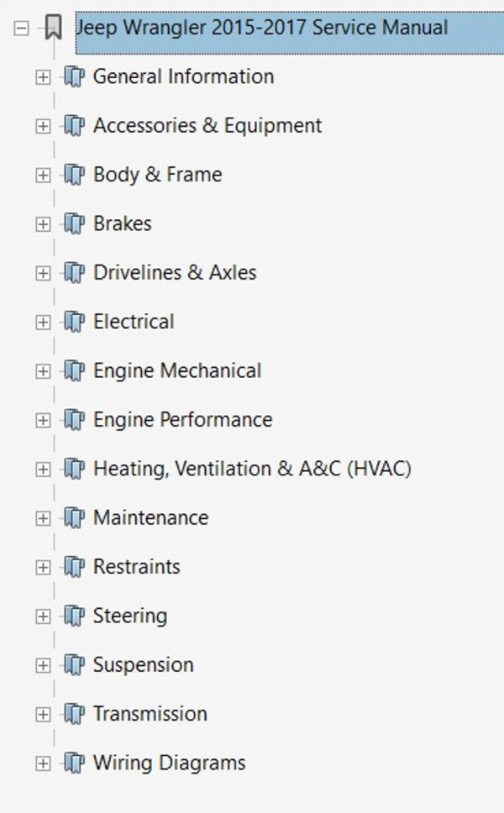Screen dimensions: 504x813
Task: Open the Engine Mechanical bookmark
Action: coord(177,370)
